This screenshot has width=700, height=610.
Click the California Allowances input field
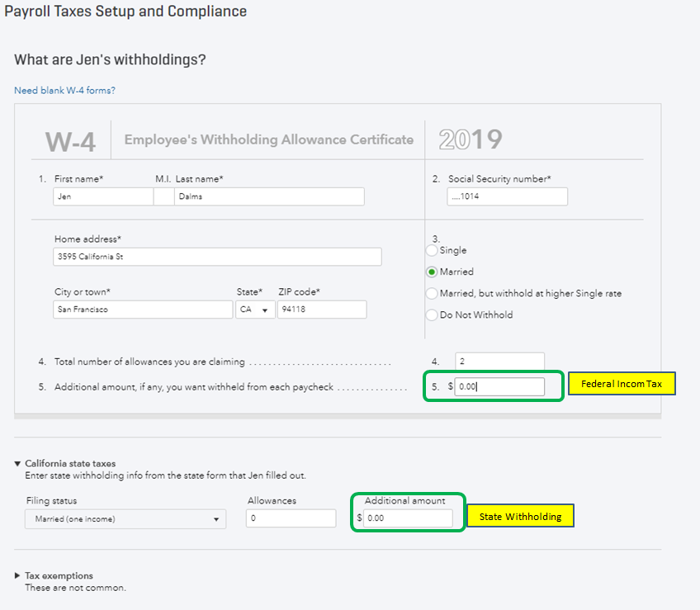point(291,518)
